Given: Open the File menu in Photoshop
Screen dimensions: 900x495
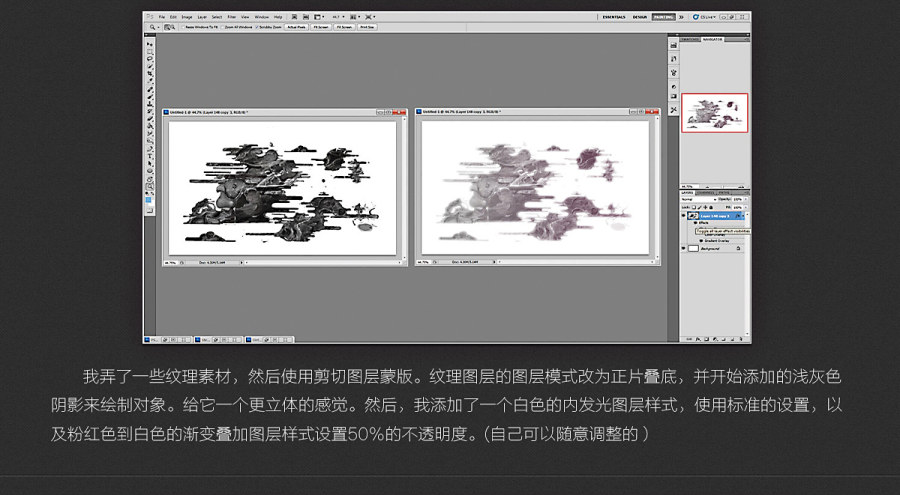Looking at the screenshot, I should (162, 17).
